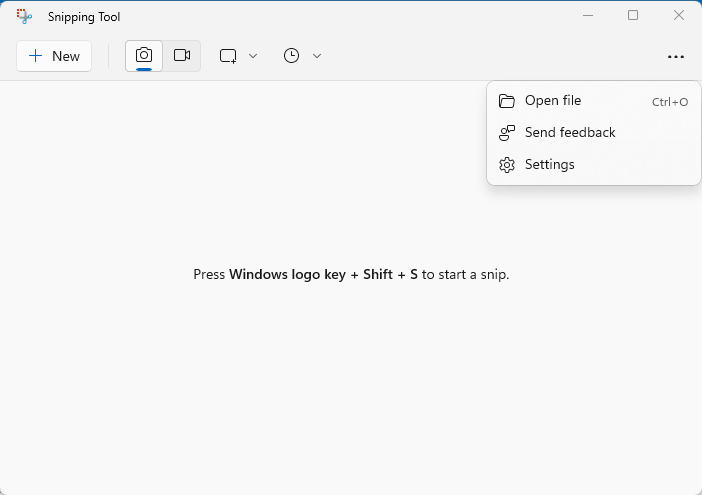Maximize the Snipping Tool window
The width and height of the screenshot is (702, 495).
[633, 16]
